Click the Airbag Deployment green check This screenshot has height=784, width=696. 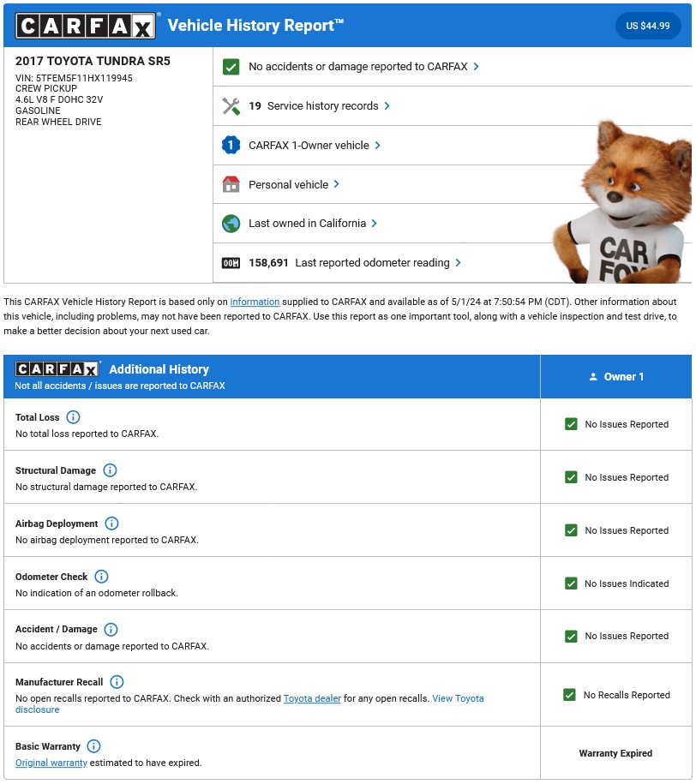coord(571,530)
